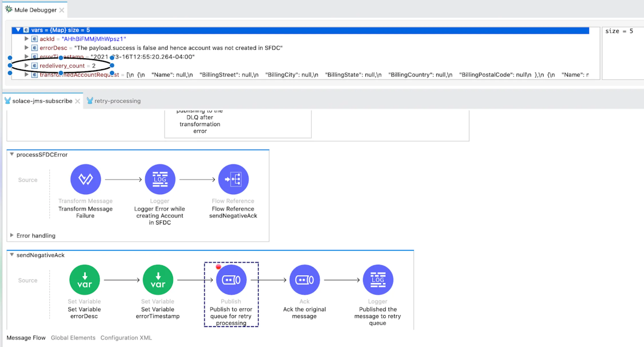
Task: Click the retry-processing tab Mule icon
Action: [x=90, y=101]
